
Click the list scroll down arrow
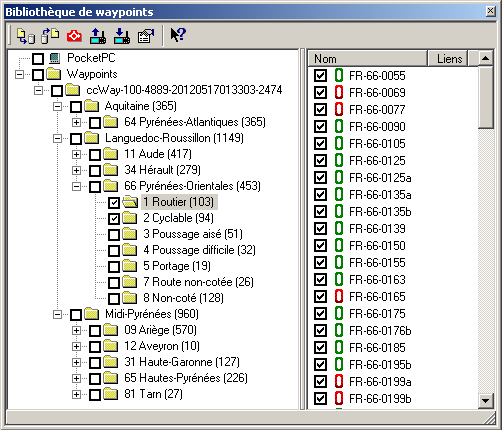coord(485,401)
